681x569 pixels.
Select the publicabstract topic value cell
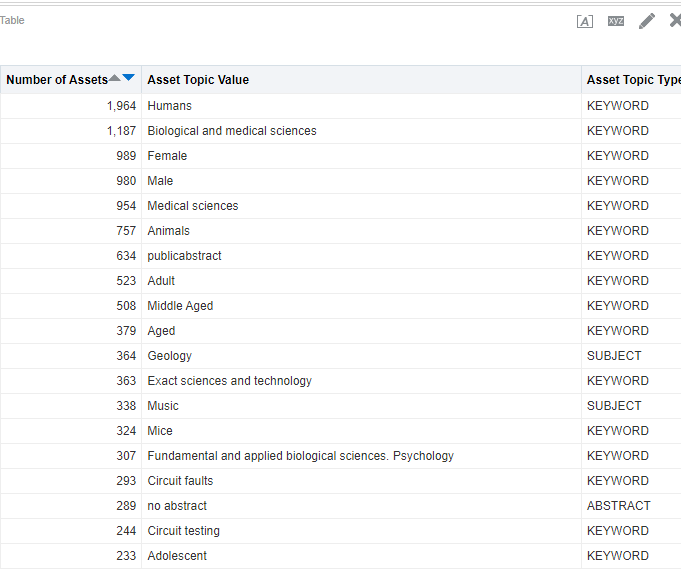[x=185, y=256]
